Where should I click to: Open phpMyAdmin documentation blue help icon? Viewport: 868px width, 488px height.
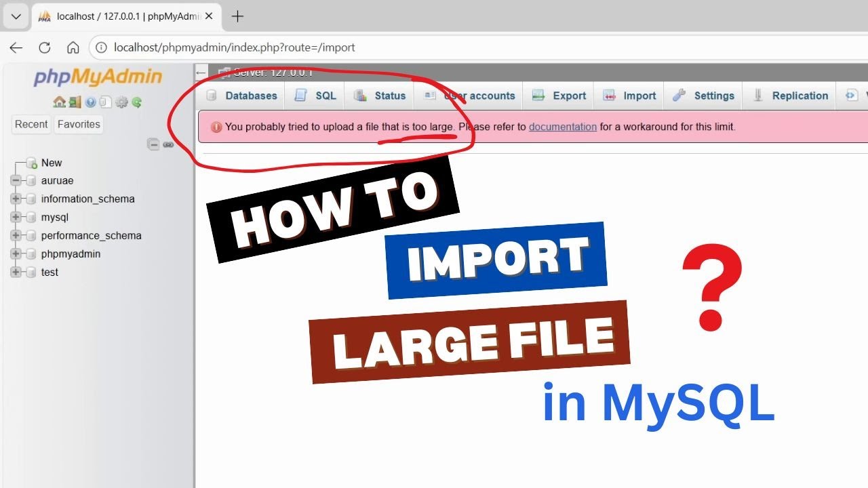(x=90, y=102)
